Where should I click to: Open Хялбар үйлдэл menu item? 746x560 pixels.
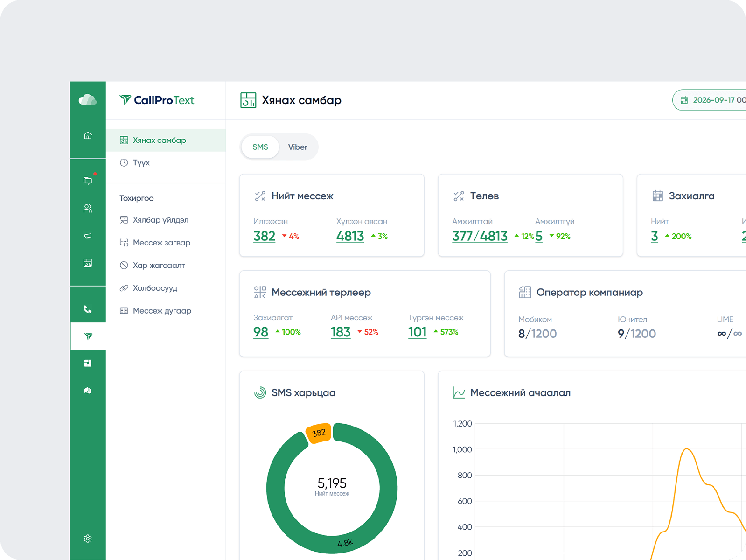pyautogui.click(x=166, y=220)
